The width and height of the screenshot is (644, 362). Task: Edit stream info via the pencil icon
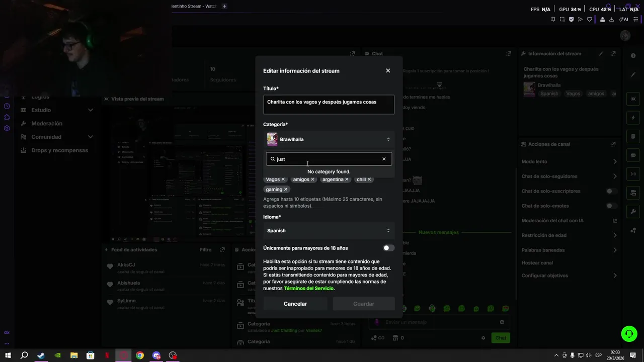[x=601, y=54]
